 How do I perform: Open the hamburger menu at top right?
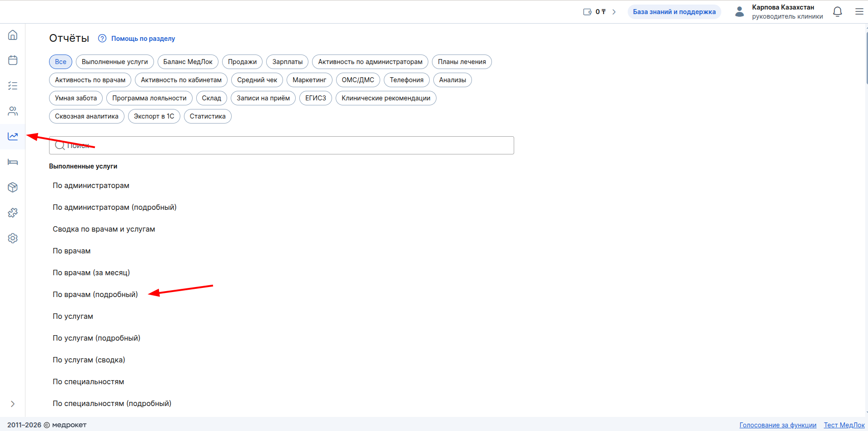point(859,12)
